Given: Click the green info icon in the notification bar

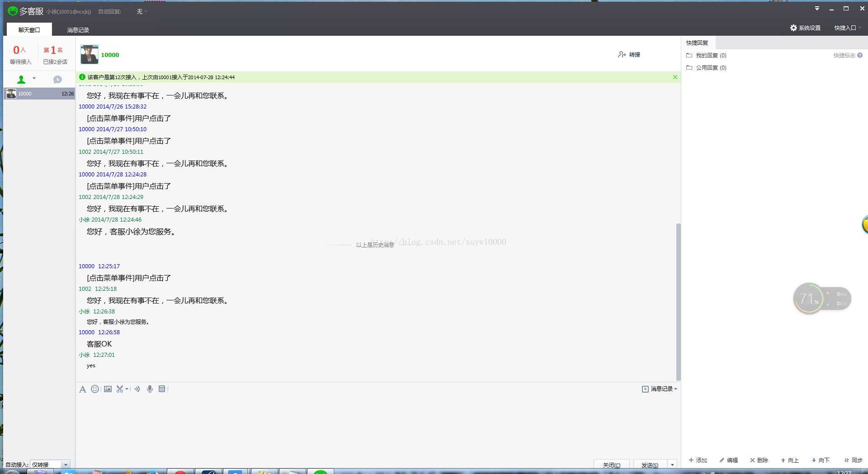Looking at the screenshot, I should point(82,77).
